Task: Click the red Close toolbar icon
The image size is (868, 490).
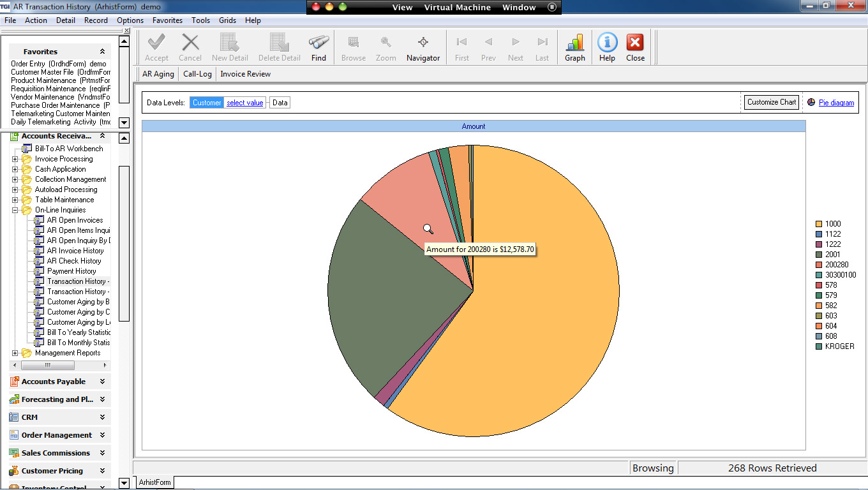Action: 635,43
